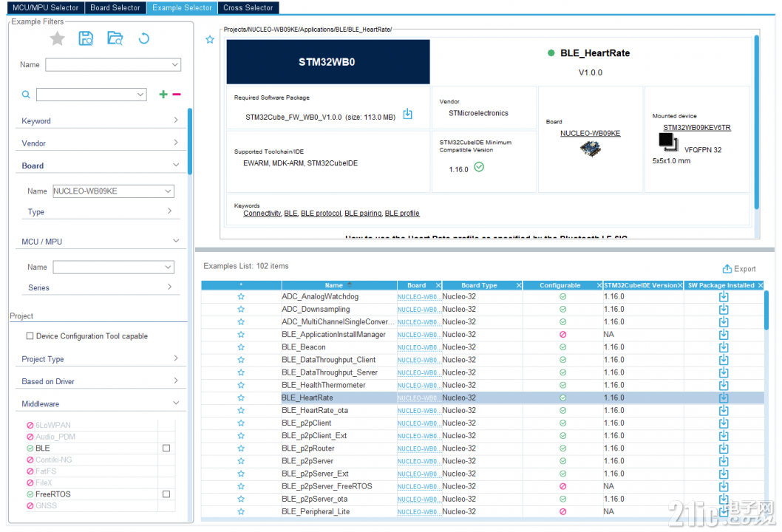Click the NUCLEO-WB09KE board image
This screenshot has height=532, width=782.
(590, 149)
